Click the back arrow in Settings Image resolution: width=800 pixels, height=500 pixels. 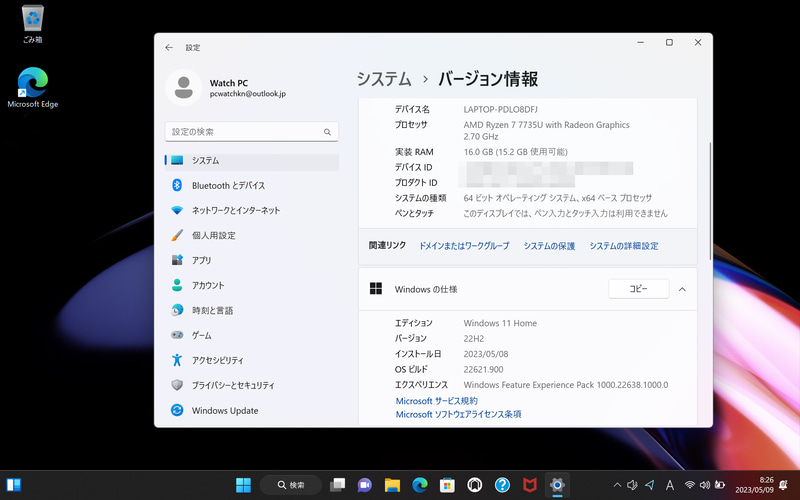(x=169, y=47)
